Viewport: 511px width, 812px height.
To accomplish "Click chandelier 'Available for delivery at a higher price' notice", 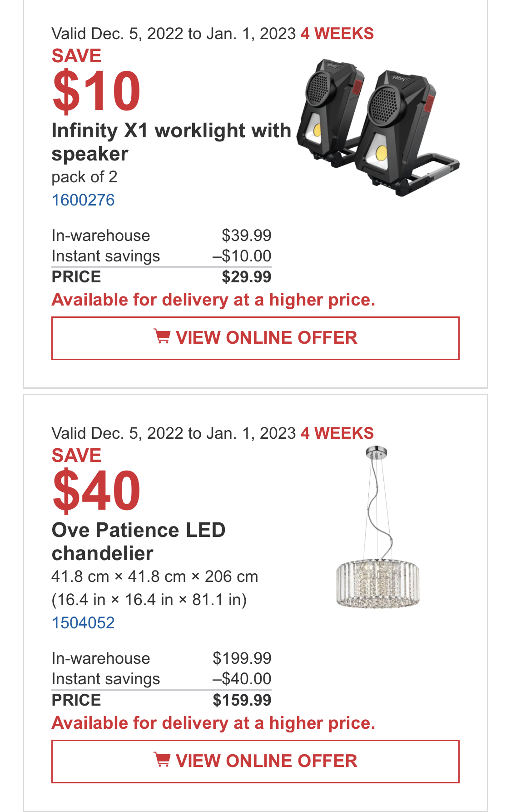I will tap(213, 723).
